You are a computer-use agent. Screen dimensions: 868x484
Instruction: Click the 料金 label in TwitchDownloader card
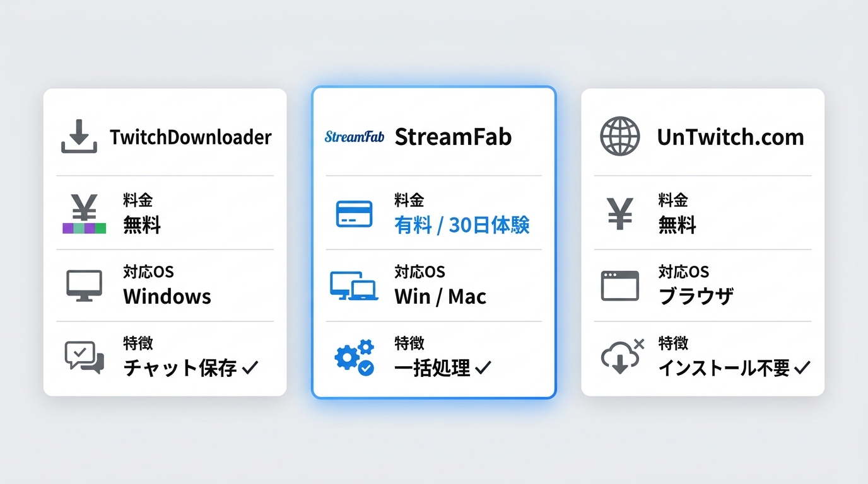tap(138, 200)
